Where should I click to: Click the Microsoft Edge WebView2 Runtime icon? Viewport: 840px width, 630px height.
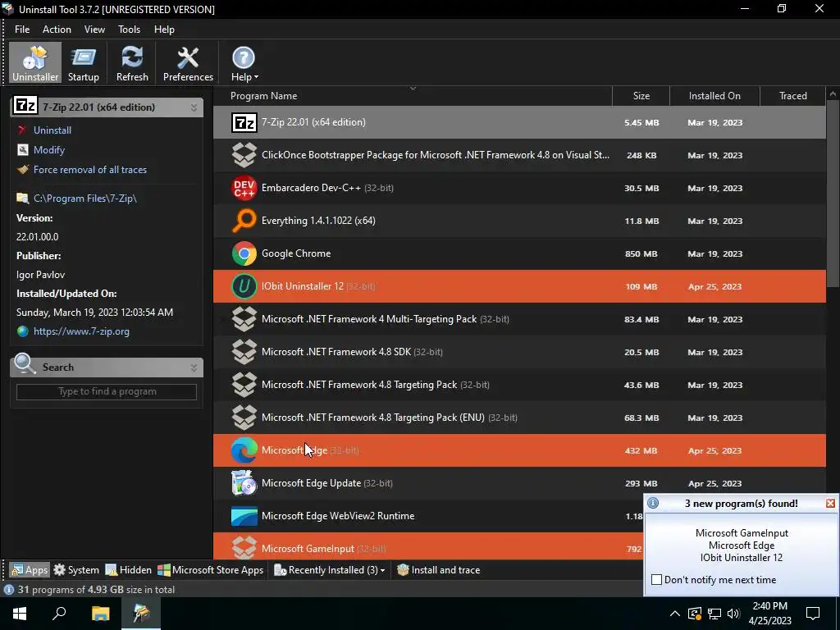[244, 516]
